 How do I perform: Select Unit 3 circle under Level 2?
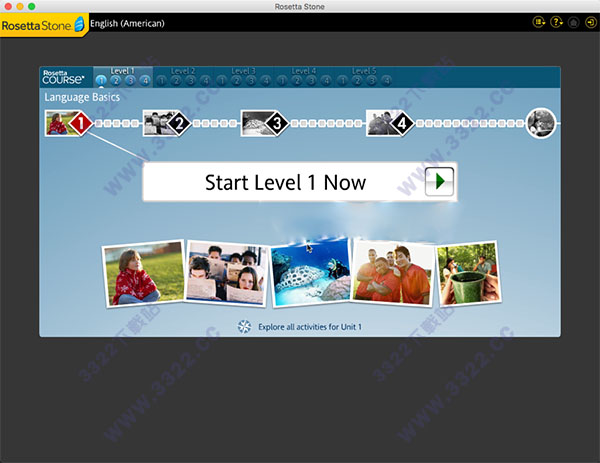coord(191,81)
